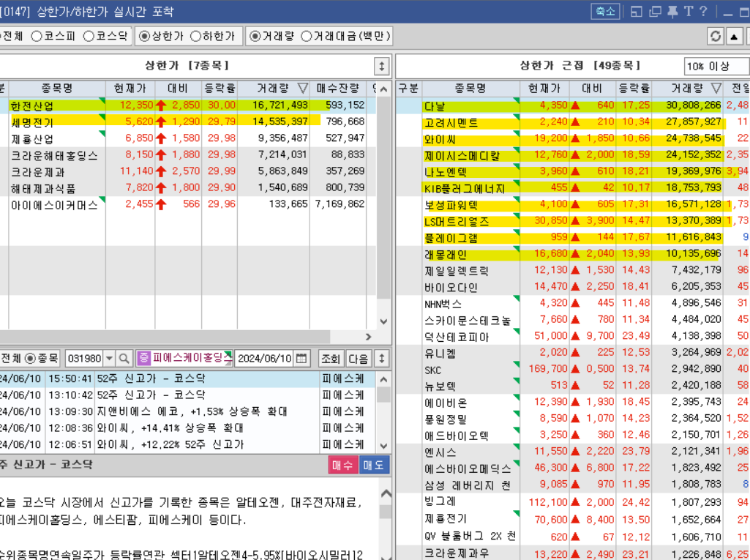750x560 pixels.
Task: Click the 등락율 column header in the 상한가 table
Action: click(220, 88)
